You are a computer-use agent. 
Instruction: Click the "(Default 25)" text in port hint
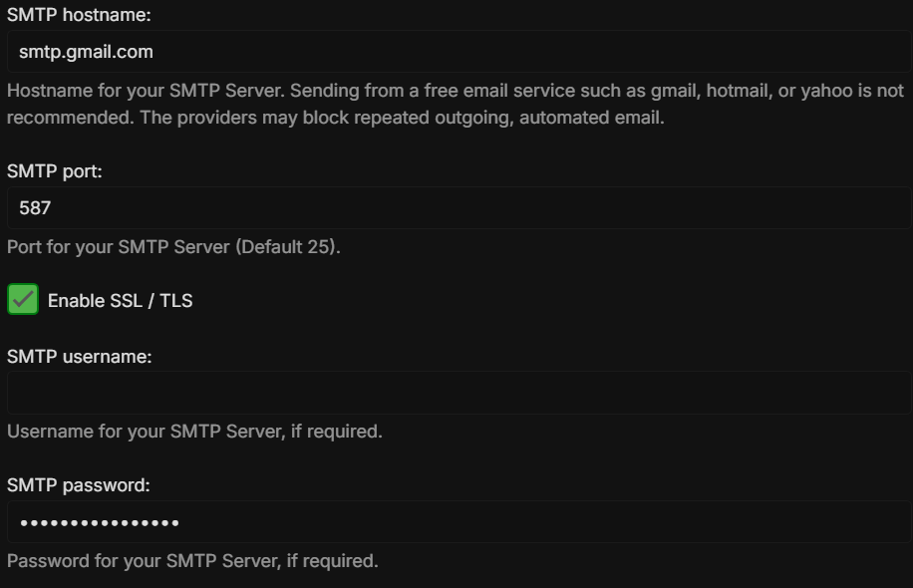(x=287, y=246)
